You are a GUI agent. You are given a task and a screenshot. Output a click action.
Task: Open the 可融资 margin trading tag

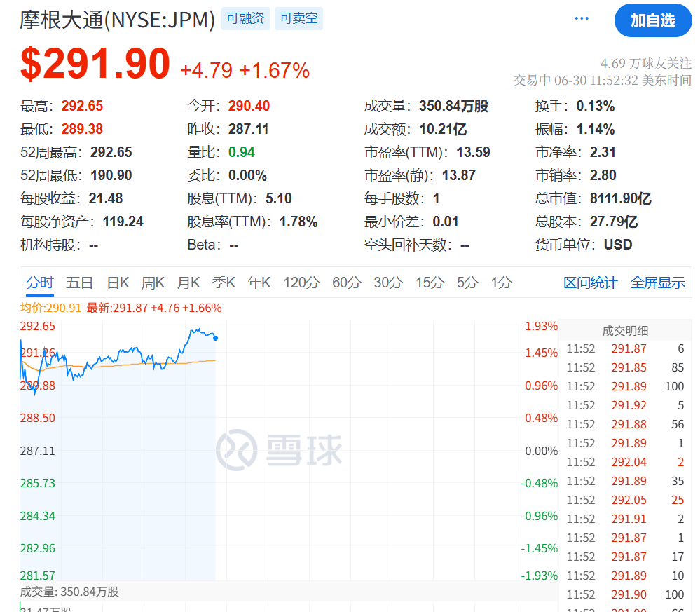click(x=245, y=18)
